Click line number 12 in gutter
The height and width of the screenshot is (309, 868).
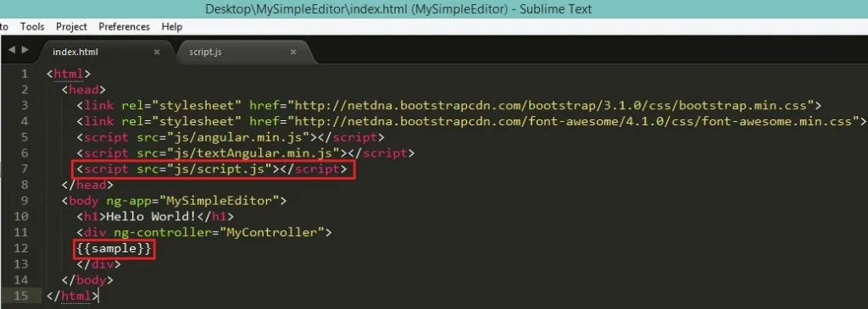(x=20, y=248)
